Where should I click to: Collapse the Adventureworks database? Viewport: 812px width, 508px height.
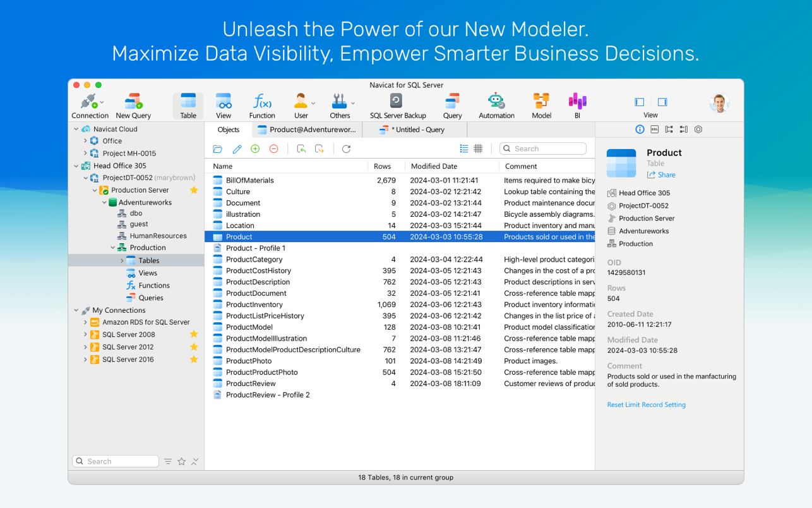(104, 202)
